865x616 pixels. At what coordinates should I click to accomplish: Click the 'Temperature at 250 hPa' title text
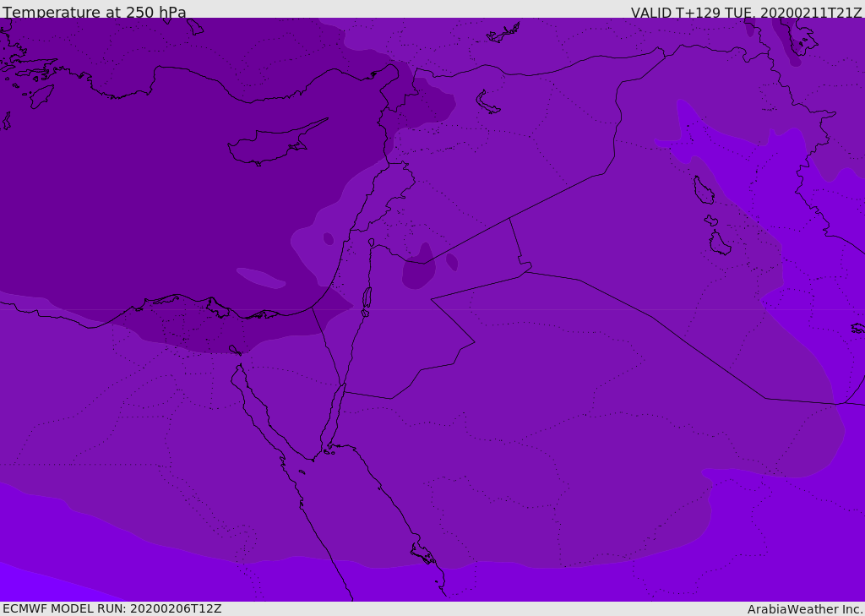click(95, 12)
